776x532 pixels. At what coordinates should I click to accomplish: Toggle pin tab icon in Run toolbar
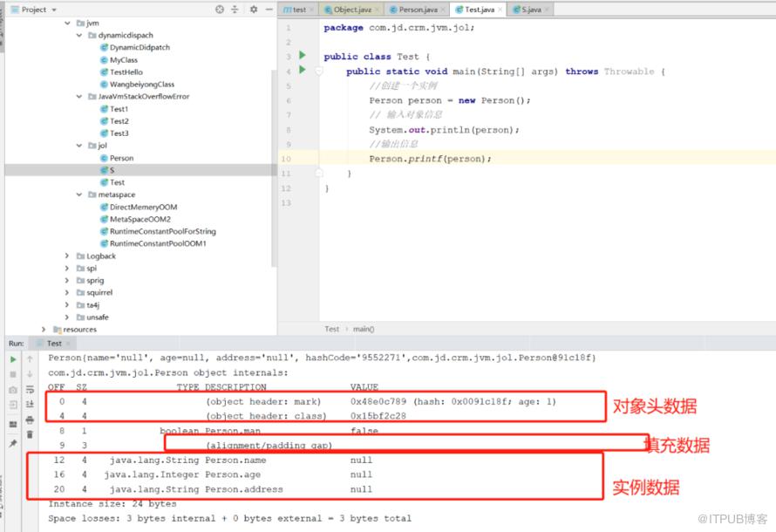coord(13,443)
